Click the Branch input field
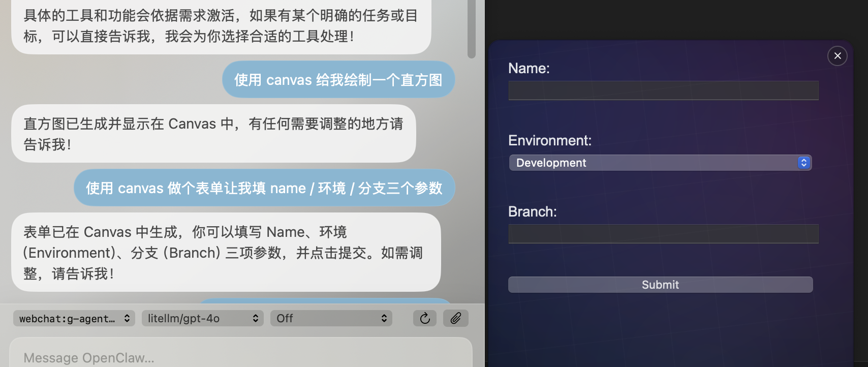The height and width of the screenshot is (367, 868). pos(663,234)
